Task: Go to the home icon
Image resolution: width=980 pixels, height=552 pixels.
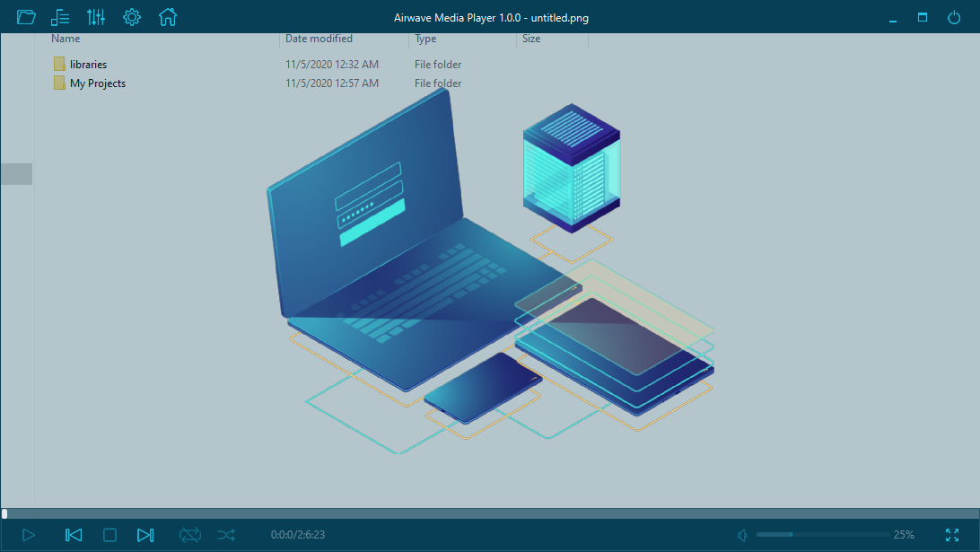Action: coord(168,17)
